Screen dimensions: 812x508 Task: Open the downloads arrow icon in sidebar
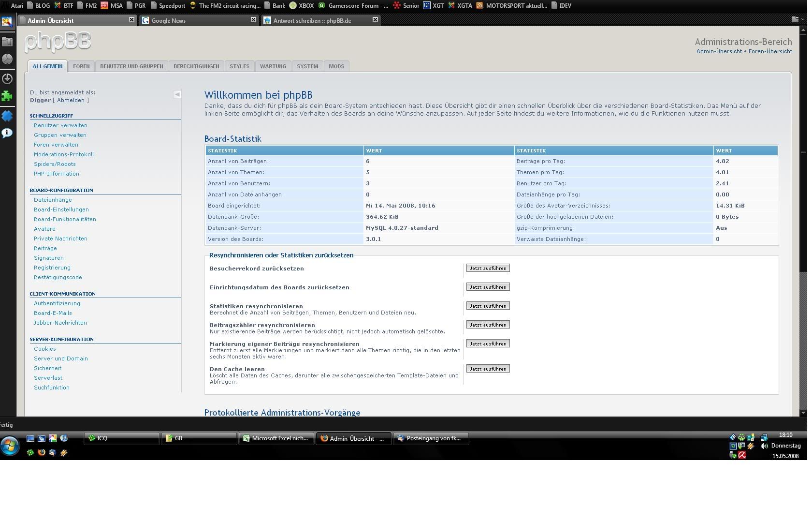point(7,78)
